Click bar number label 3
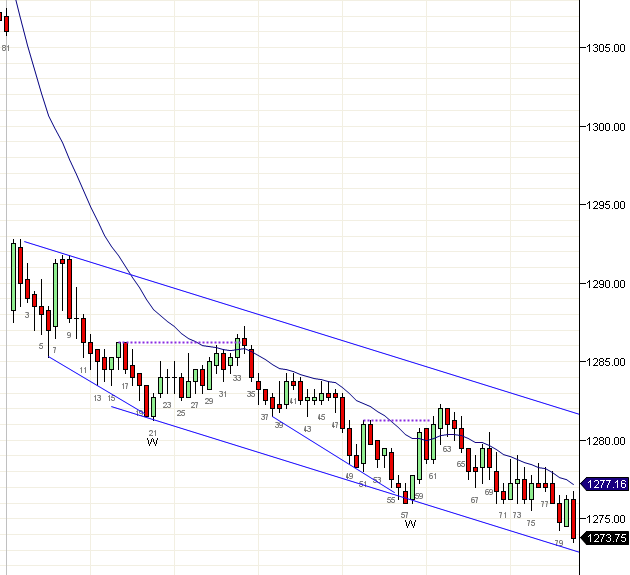The image size is (630, 575). [27, 315]
